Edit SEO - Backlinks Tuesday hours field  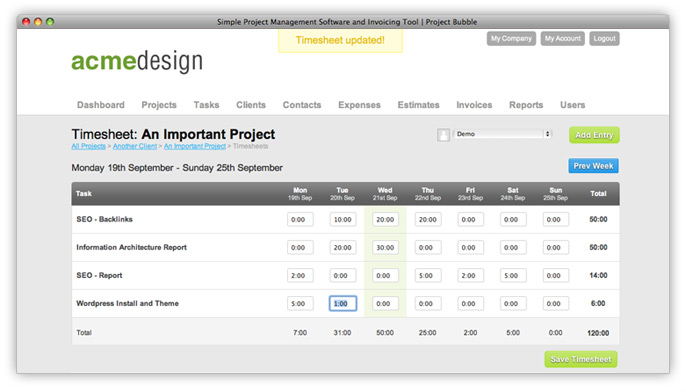[x=343, y=219]
